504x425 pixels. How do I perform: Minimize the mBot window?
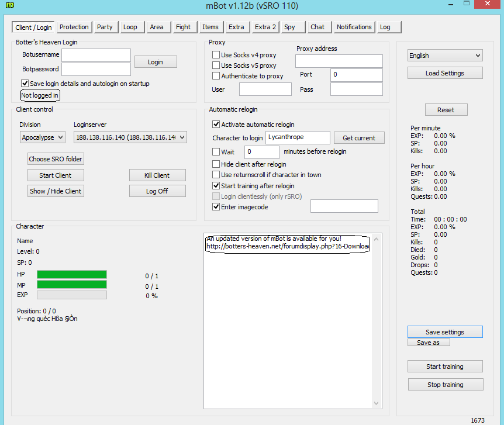point(451,5)
